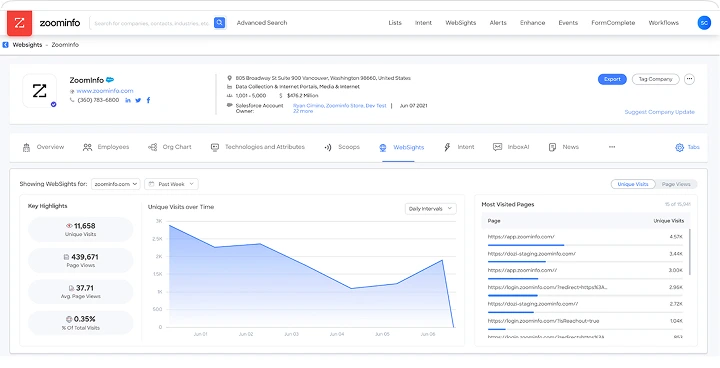
Task: Click the Salesforce cloud icon next to ZoomInfo
Action: pos(110,80)
